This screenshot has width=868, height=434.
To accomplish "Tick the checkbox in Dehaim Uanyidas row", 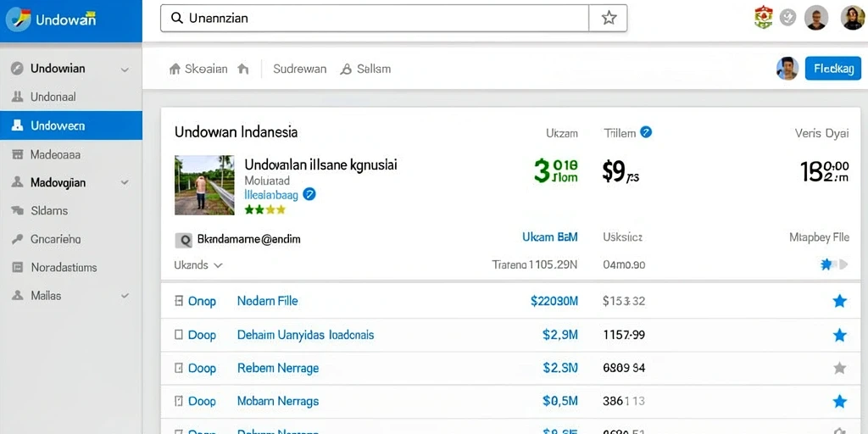I will (x=178, y=335).
